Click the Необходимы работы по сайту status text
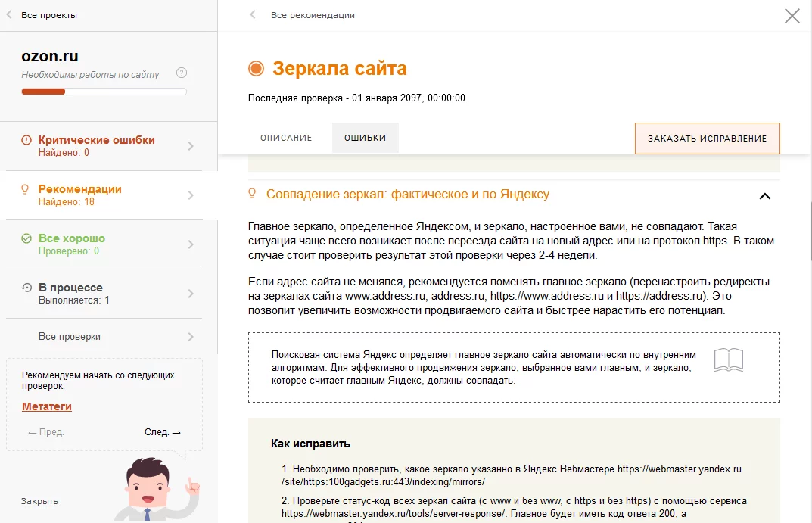The width and height of the screenshot is (812, 523). pyautogui.click(x=90, y=75)
